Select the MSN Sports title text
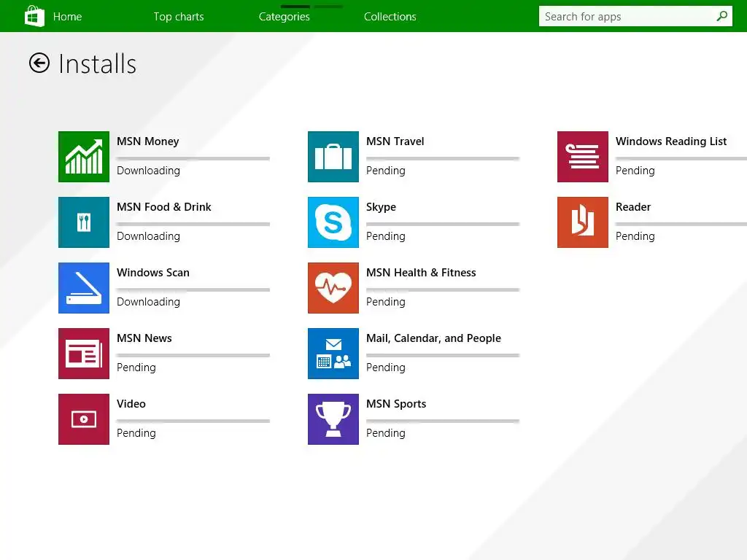 point(396,404)
